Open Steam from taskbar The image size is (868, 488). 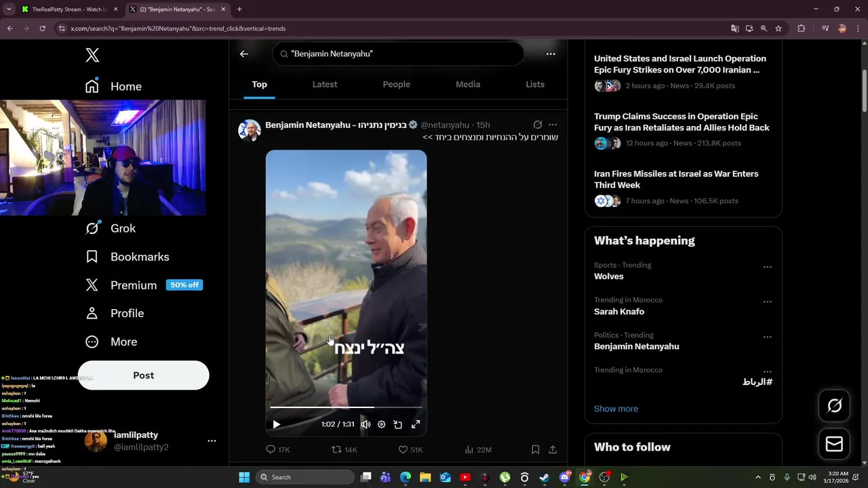click(x=544, y=477)
